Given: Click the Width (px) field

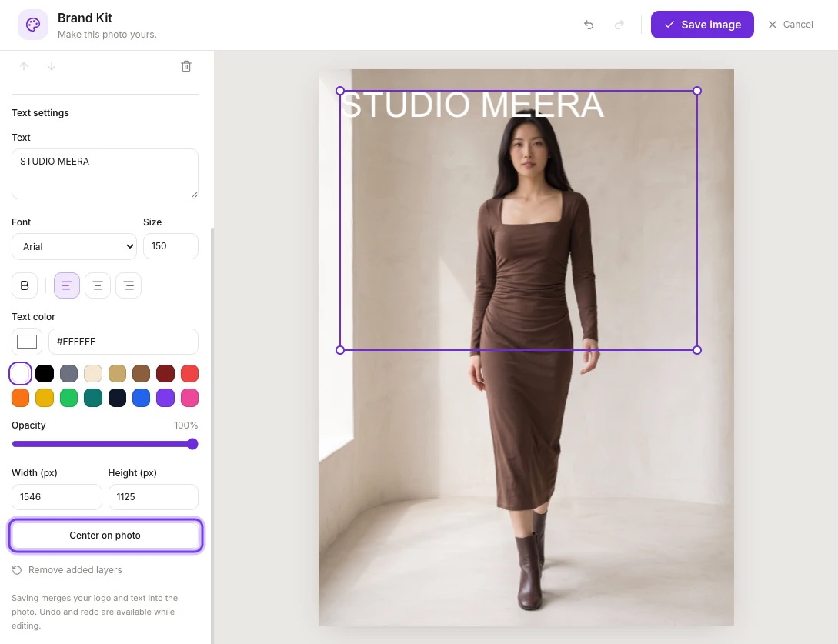Looking at the screenshot, I should coord(57,497).
